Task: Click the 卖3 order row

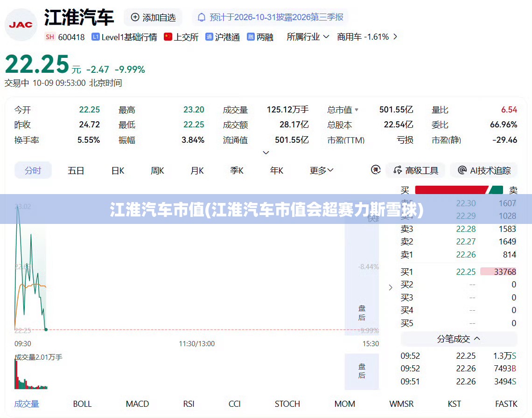Action: point(458,229)
